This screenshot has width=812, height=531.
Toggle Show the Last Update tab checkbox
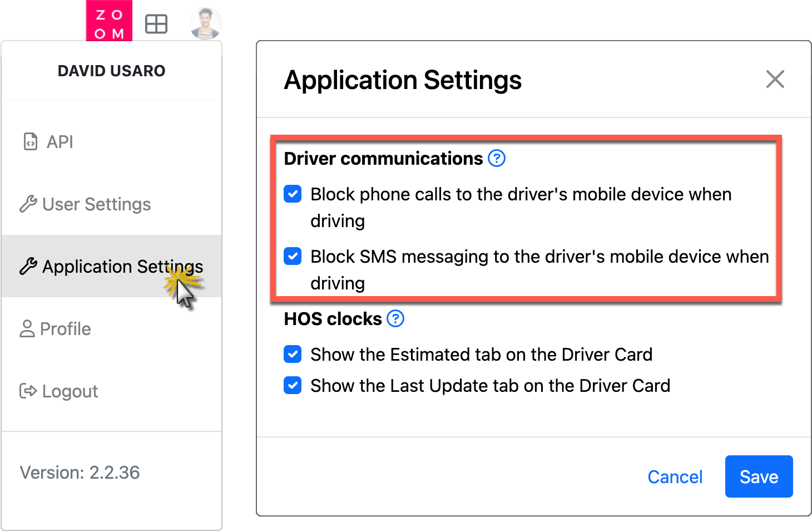point(293,386)
